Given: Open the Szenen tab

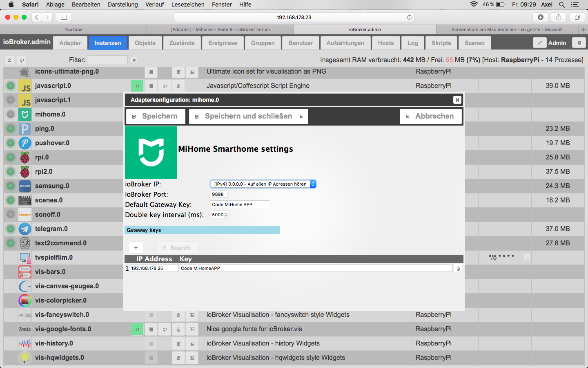Looking at the screenshot, I should 474,43.
